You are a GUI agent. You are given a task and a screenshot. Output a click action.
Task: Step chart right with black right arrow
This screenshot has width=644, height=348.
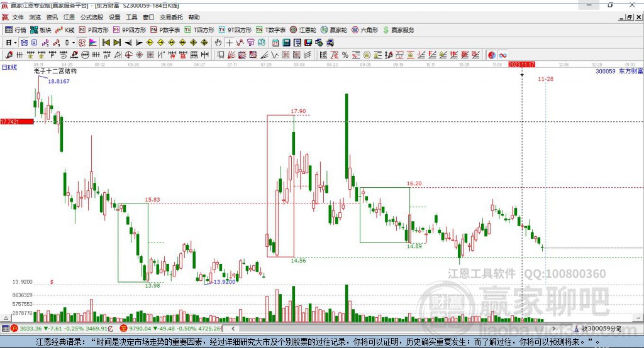(139, 43)
